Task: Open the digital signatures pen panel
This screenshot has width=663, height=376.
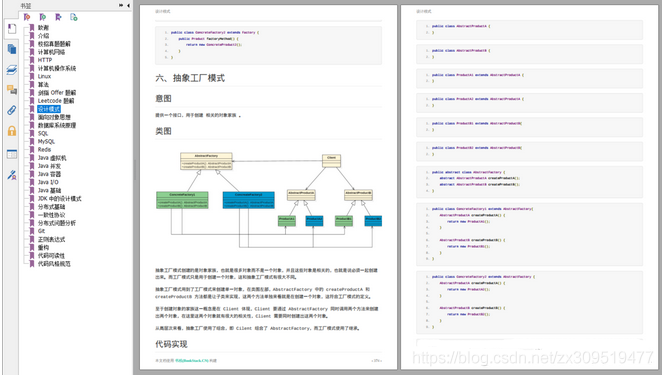Action: click(12, 174)
